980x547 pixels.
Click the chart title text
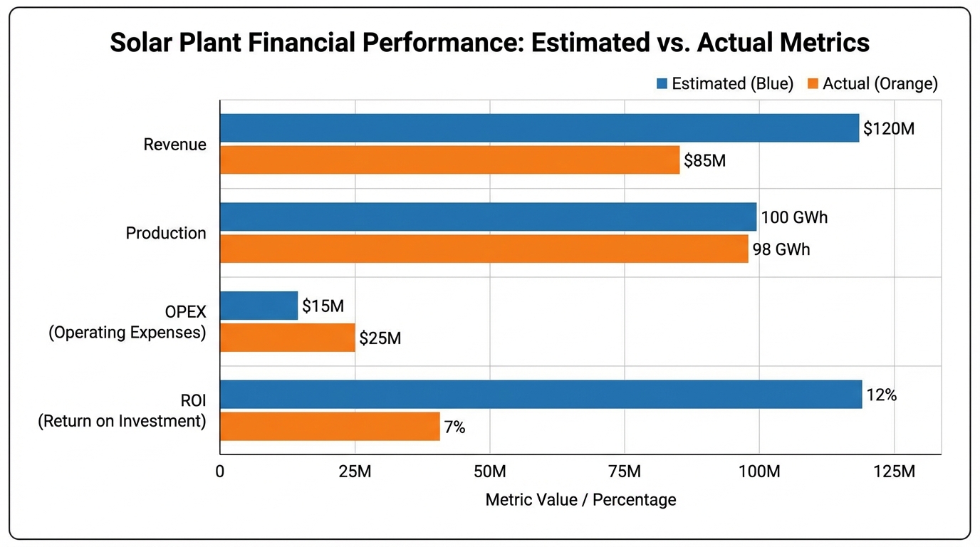(490, 43)
